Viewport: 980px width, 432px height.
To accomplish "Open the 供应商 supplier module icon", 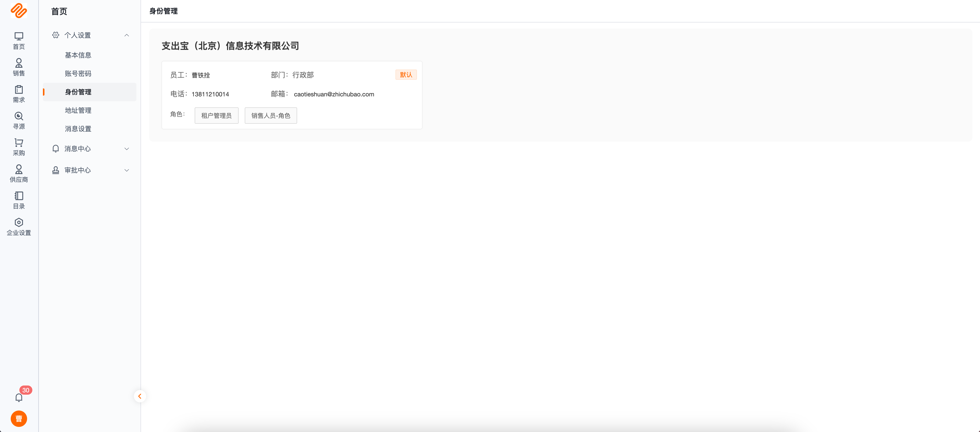I will tap(19, 174).
